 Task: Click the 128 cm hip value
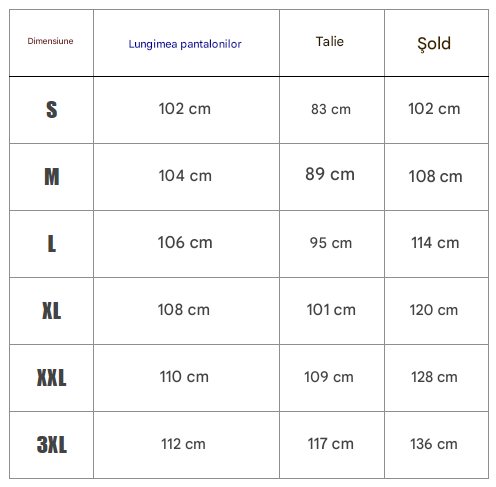pyautogui.click(x=434, y=377)
